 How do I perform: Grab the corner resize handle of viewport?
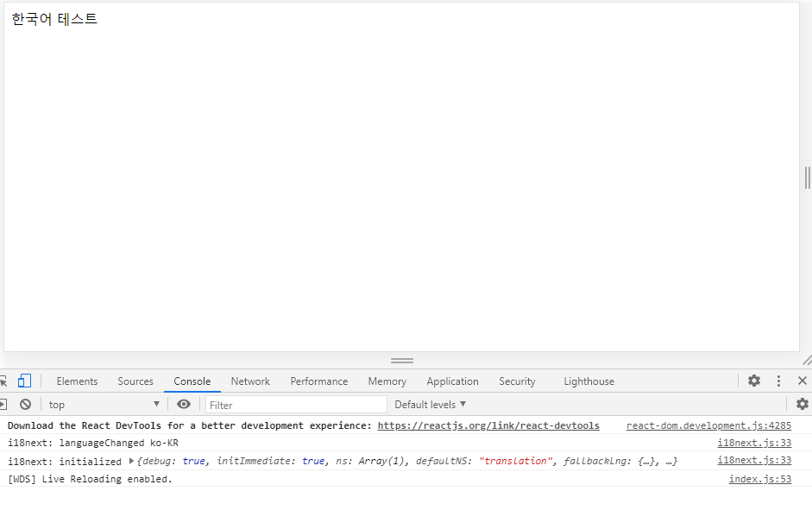pos(808,360)
